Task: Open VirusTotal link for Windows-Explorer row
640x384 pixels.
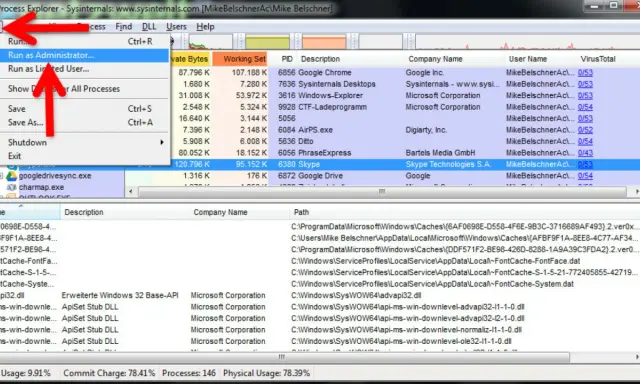Action: (x=585, y=95)
